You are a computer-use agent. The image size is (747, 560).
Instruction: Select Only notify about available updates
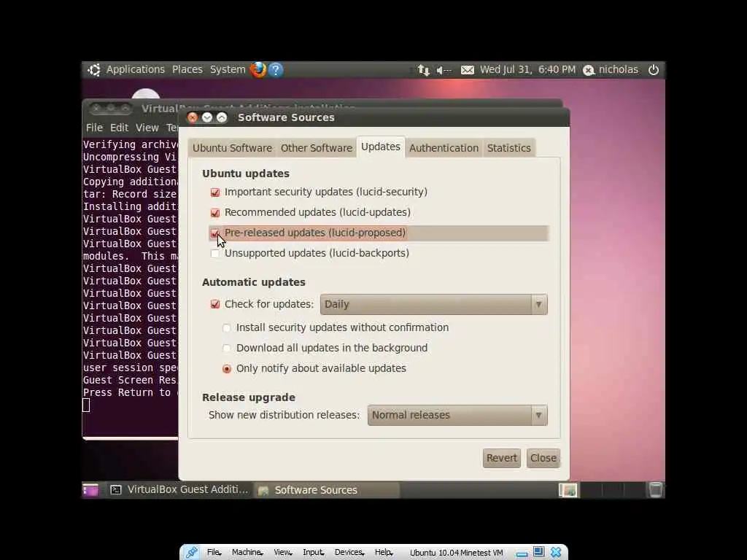tap(227, 369)
